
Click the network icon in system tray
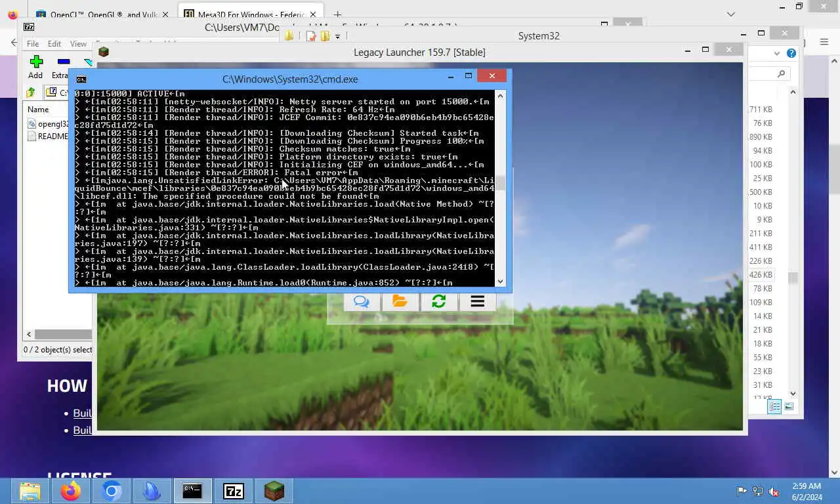click(758, 491)
